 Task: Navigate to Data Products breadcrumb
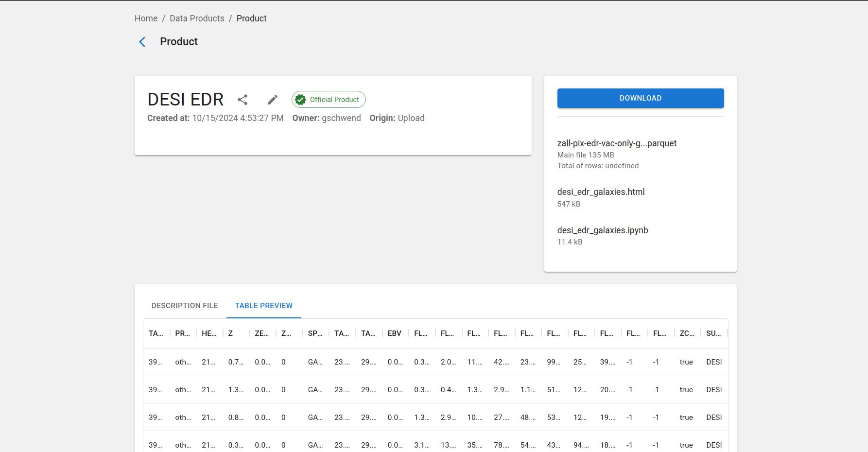pos(197,18)
